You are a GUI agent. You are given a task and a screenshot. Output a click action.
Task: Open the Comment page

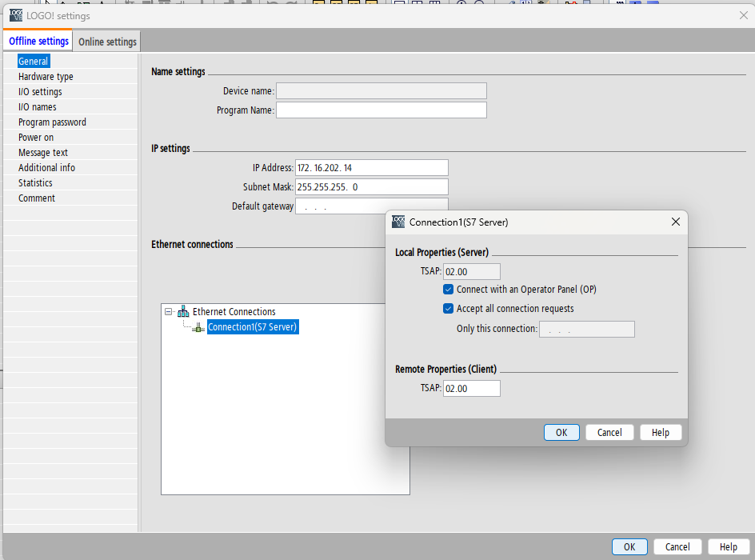[37, 198]
